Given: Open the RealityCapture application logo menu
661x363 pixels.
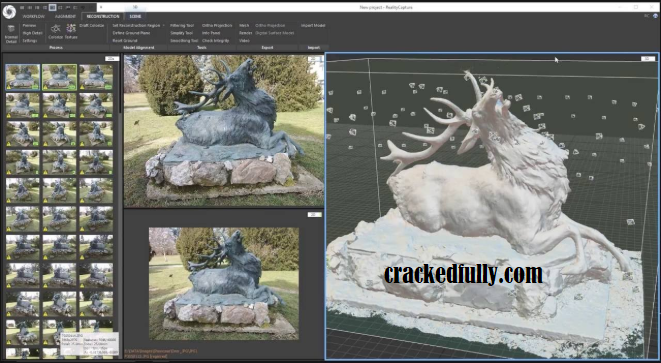Looking at the screenshot, I should pos(9,12).
